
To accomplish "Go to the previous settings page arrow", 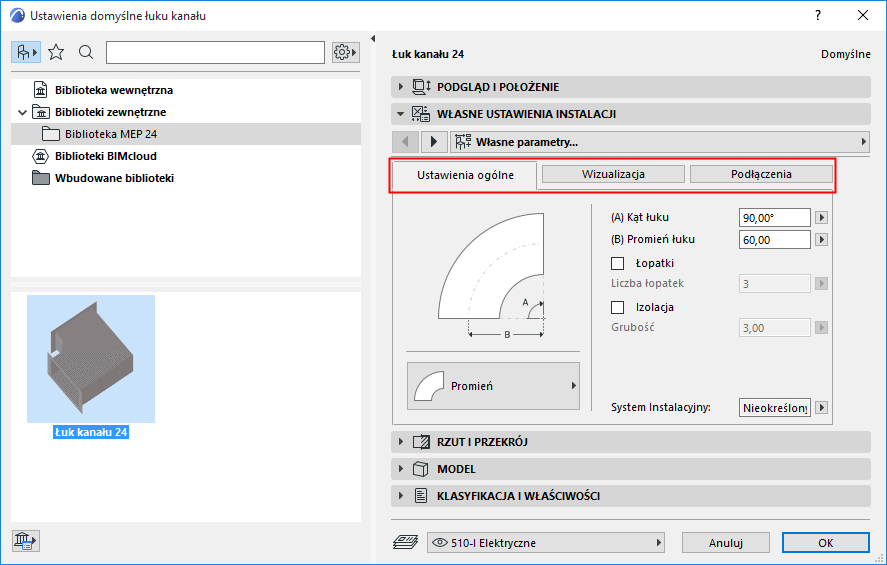I will tap(405, 141).
